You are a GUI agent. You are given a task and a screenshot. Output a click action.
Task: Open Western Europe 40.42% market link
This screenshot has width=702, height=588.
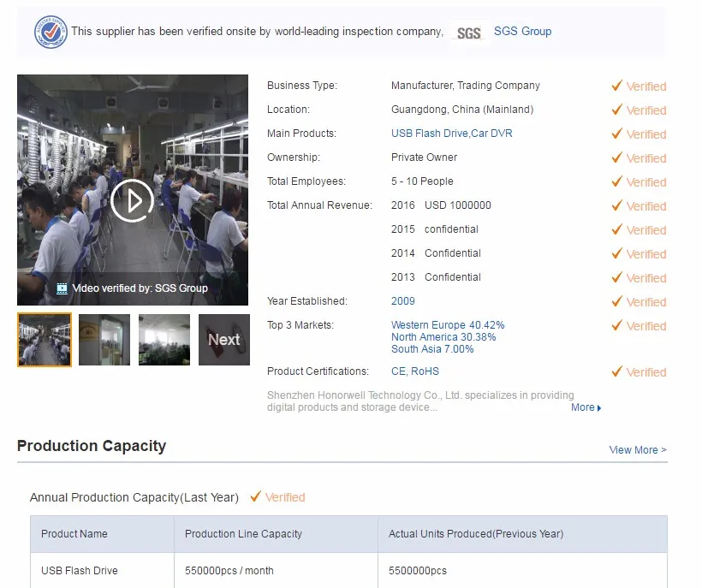pyautogui.click(x=448, y=325)
